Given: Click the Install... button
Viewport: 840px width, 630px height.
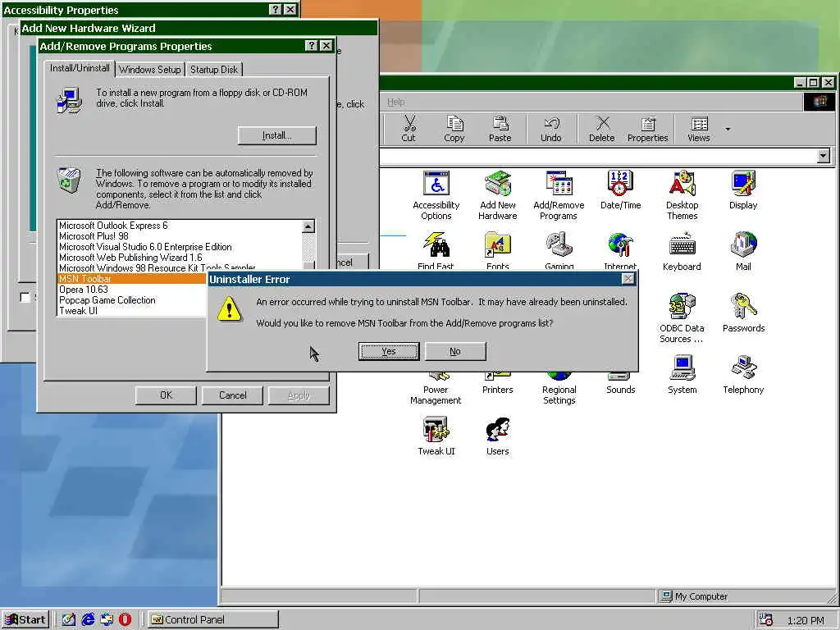Looking at the screenshot, I should pos(277,135).
